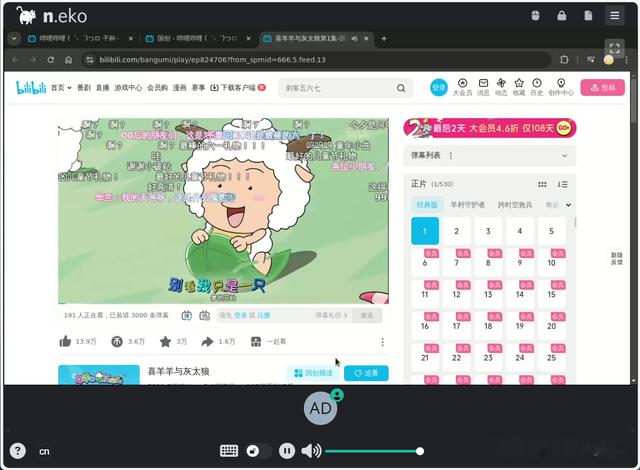Image resolution: width=640 pixels, height=470 pixels.
Task: Click the n.eko lock control icon
Action: 562,16
